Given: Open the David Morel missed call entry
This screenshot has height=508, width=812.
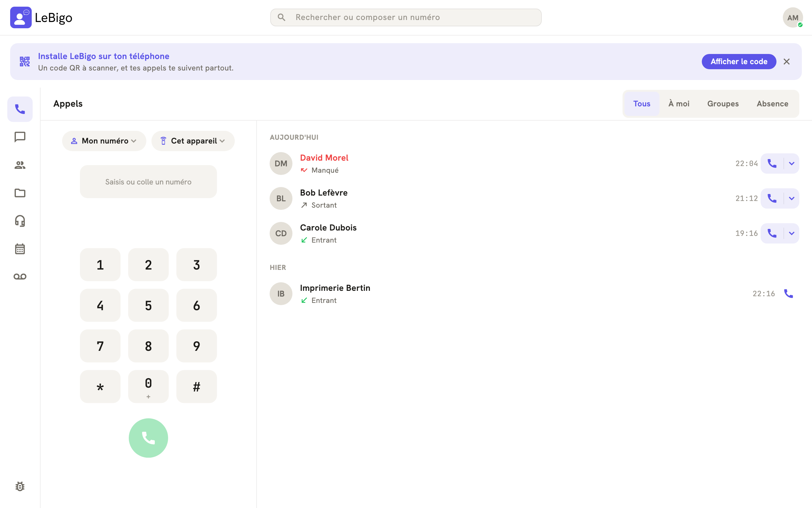Looking at the screenshot, I should pyautogui.click(x=534, y=164).
